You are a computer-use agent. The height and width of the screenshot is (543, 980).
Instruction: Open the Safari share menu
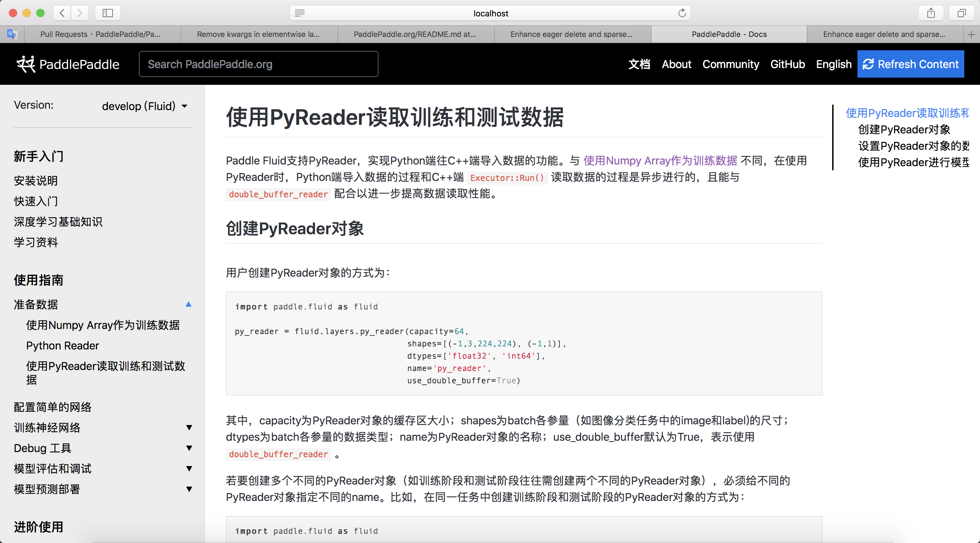(x=930, y=13)
